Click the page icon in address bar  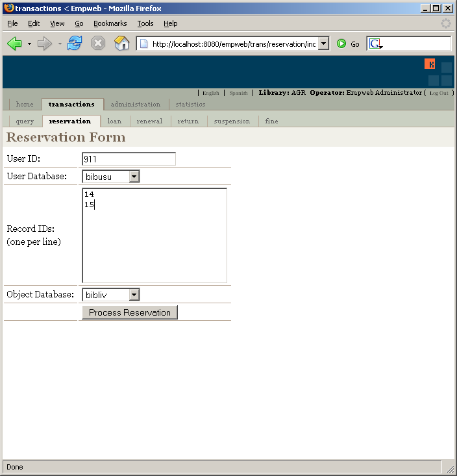click(x=144, y=44)
